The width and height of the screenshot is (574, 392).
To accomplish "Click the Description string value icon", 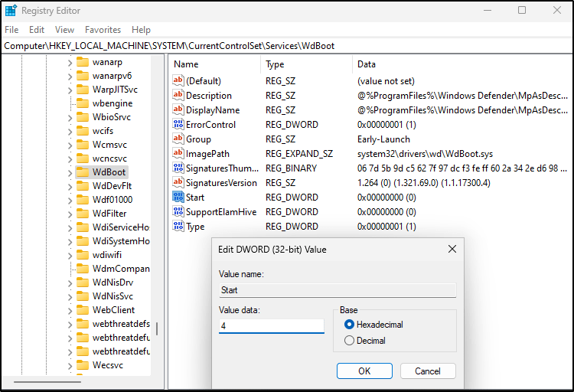I will click(178, 96).
